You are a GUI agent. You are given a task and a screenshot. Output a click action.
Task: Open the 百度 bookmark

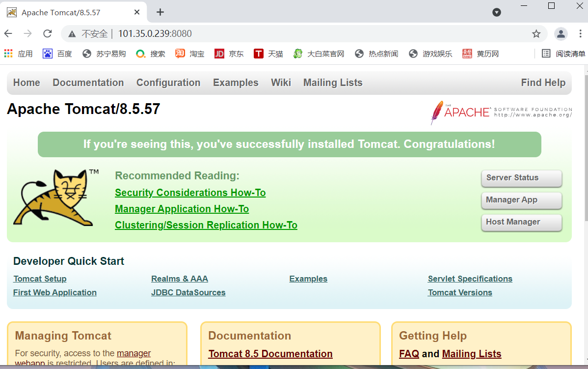(x=57, y=54)
